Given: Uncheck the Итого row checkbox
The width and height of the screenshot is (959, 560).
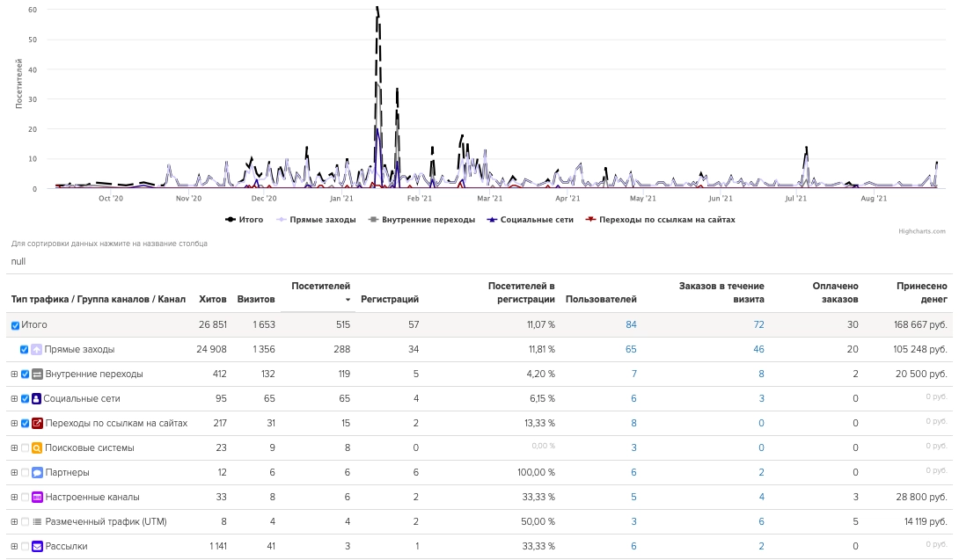Looking at the screenshot, I should click(15, 325).
